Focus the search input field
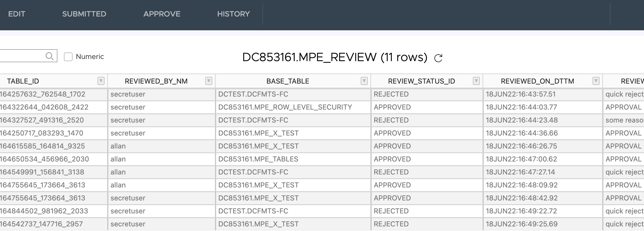This screenshot has width=644, height=231. (22, 56)
